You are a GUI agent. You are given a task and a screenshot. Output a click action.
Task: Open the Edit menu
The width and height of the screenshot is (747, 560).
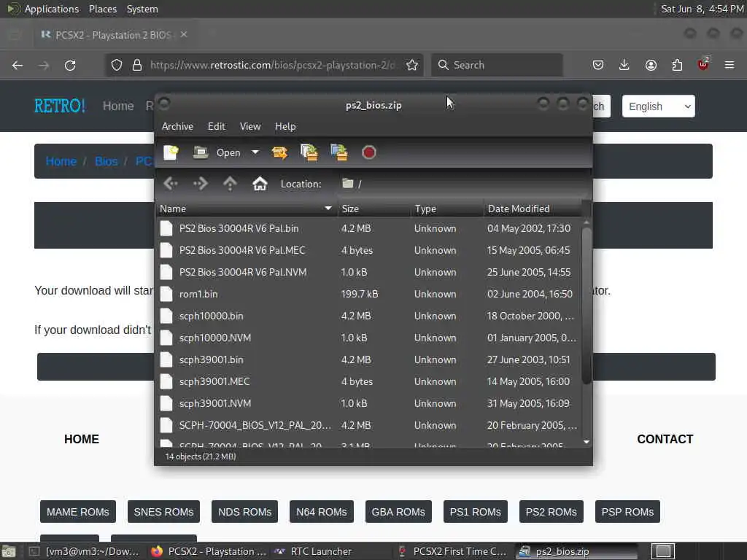coord(216,126)
